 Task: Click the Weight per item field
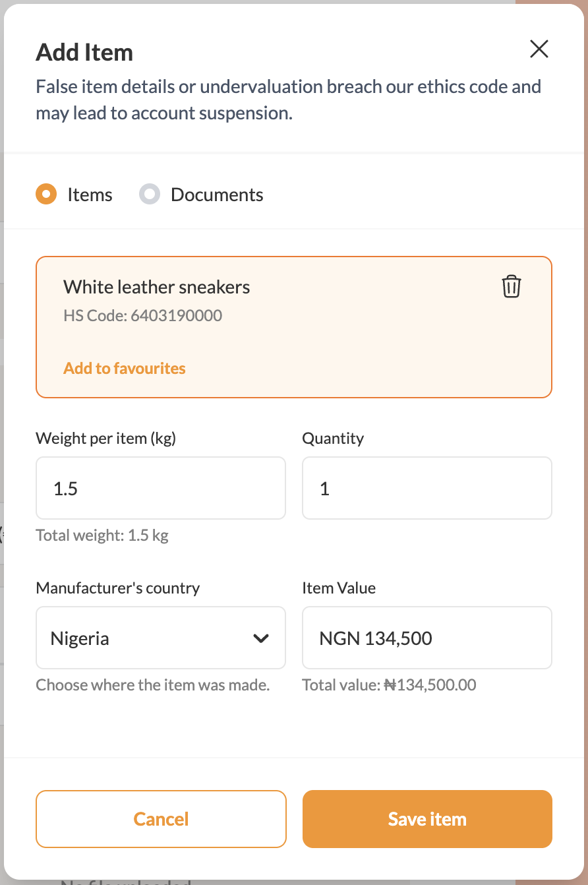click(x=161, y=488)
